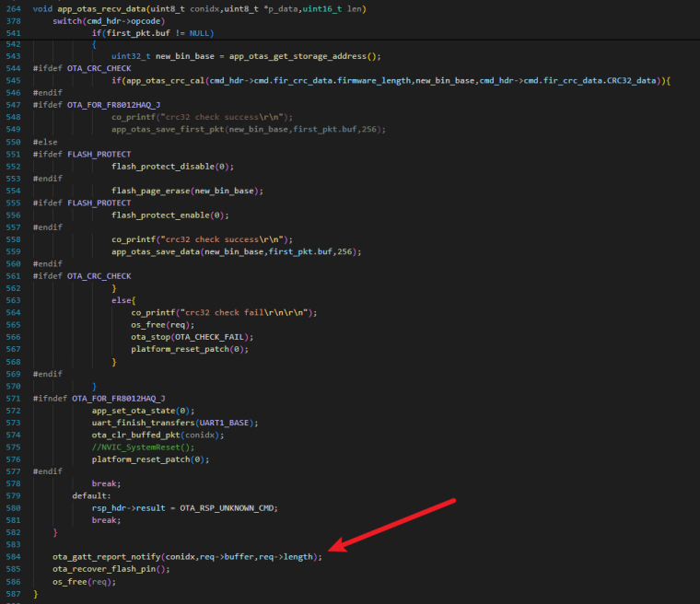Click the else{ statement on line 563
700x604 pixels.
123,300
